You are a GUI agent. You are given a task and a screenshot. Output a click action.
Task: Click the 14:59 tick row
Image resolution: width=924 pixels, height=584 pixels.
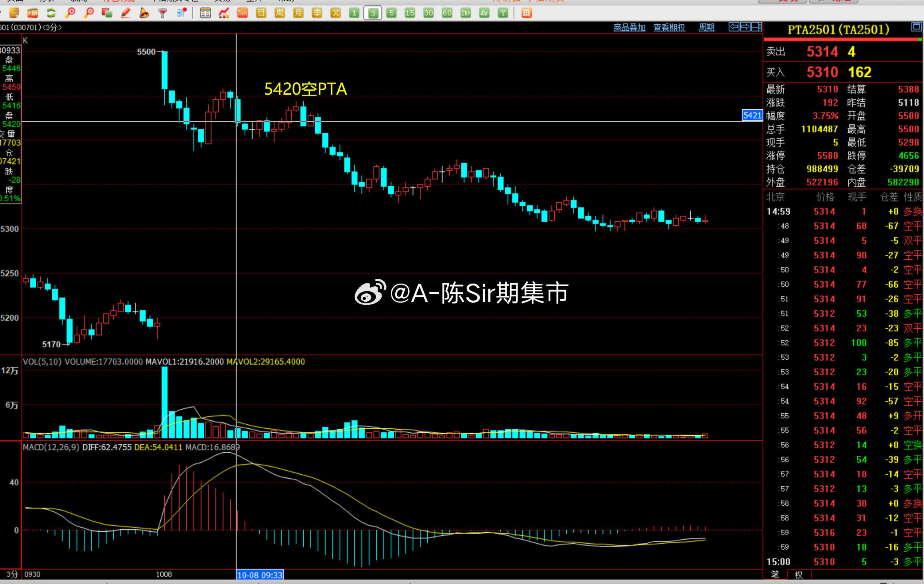(x=844, y=211)
